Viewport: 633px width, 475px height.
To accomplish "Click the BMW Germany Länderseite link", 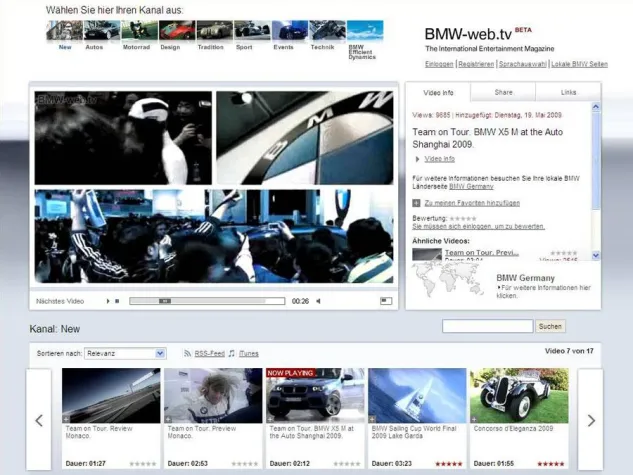I will (471, 186).
